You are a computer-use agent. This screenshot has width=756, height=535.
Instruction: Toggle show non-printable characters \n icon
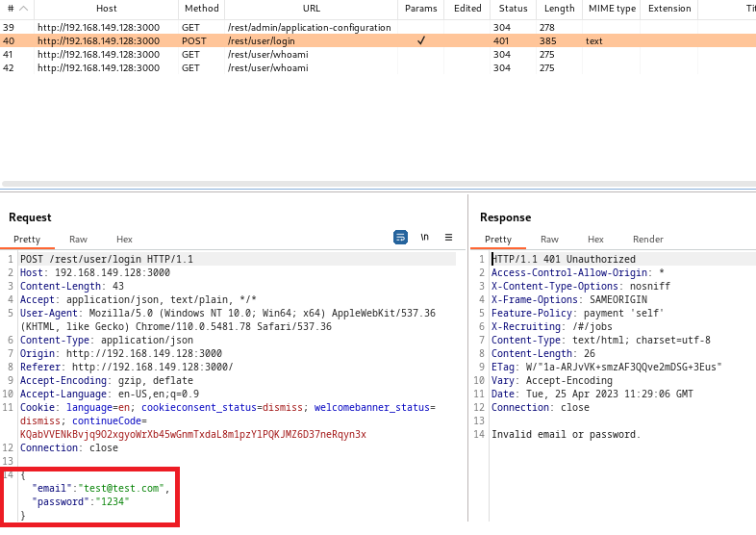click(424, 237)
